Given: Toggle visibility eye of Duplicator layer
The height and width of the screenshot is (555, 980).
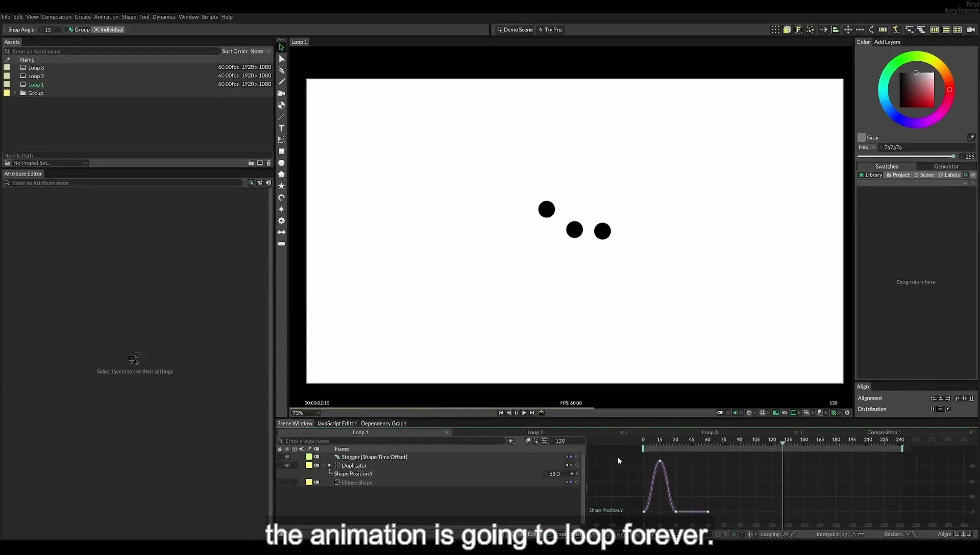Looking at the screenshot, I should click(x=287, y=465).
